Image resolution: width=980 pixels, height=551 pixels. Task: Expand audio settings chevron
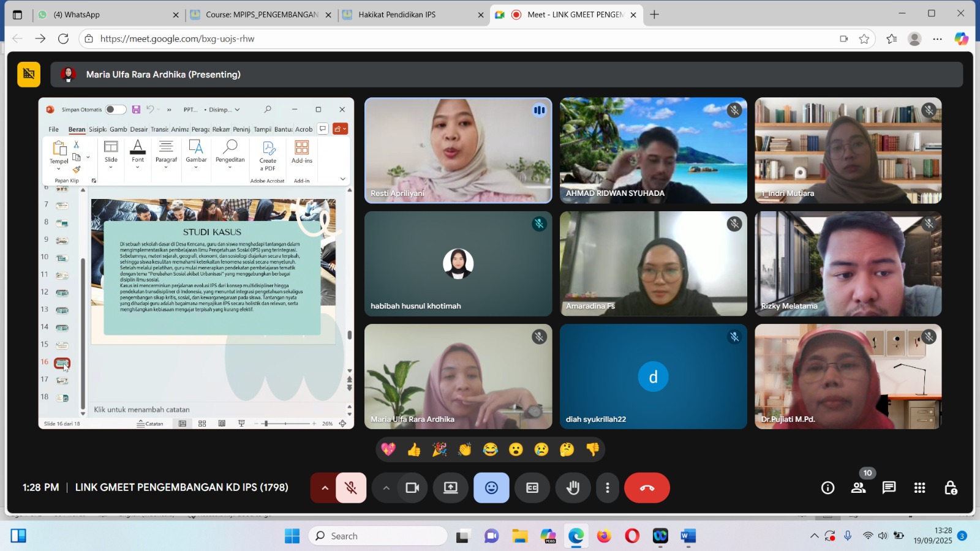325,488
